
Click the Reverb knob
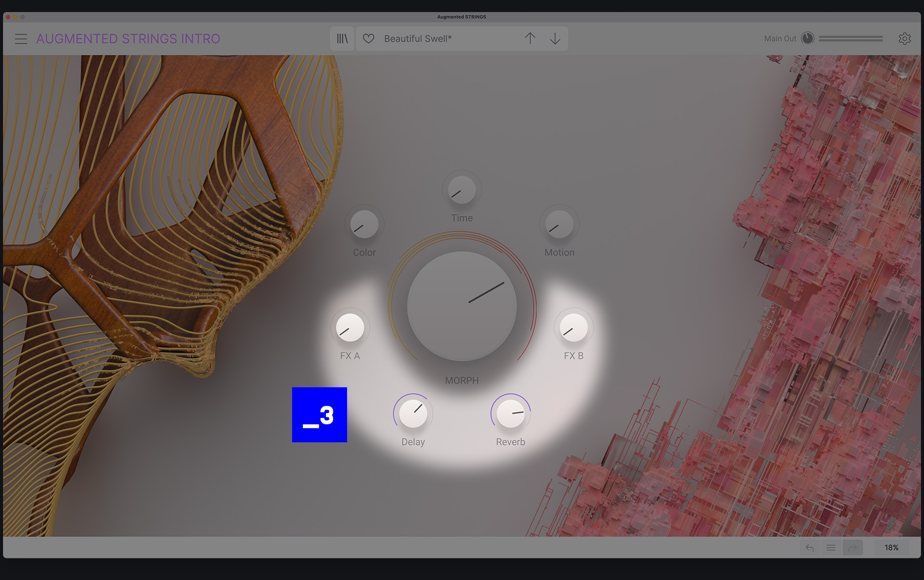pyautogui.click(x=511, y=414)
